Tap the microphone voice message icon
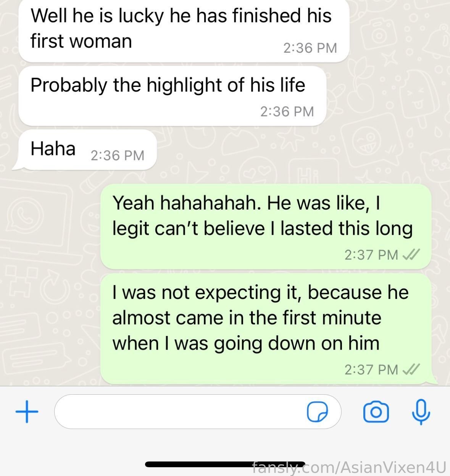450x476 pixels. click(421, 412)
